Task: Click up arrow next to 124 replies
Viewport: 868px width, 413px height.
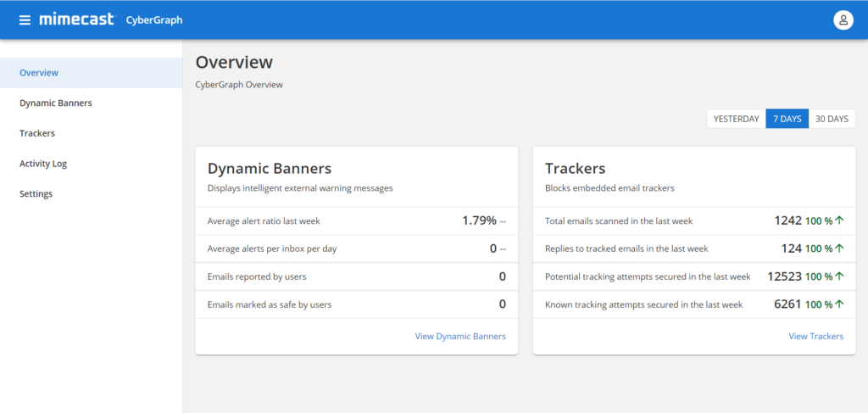Action: (x=839, y=248)
